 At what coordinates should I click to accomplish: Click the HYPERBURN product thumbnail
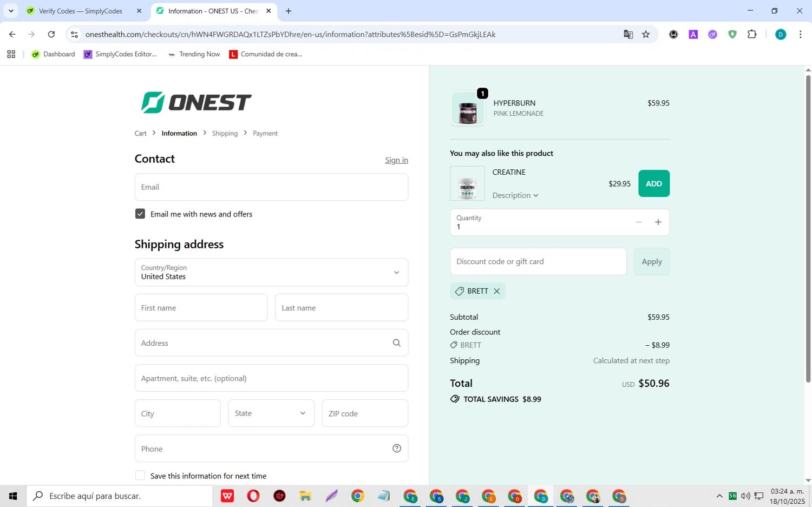click(x=468, y=108)
